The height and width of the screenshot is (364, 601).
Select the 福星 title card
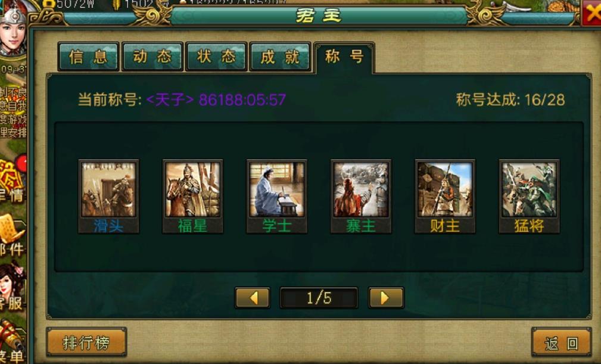pos(192,196)
